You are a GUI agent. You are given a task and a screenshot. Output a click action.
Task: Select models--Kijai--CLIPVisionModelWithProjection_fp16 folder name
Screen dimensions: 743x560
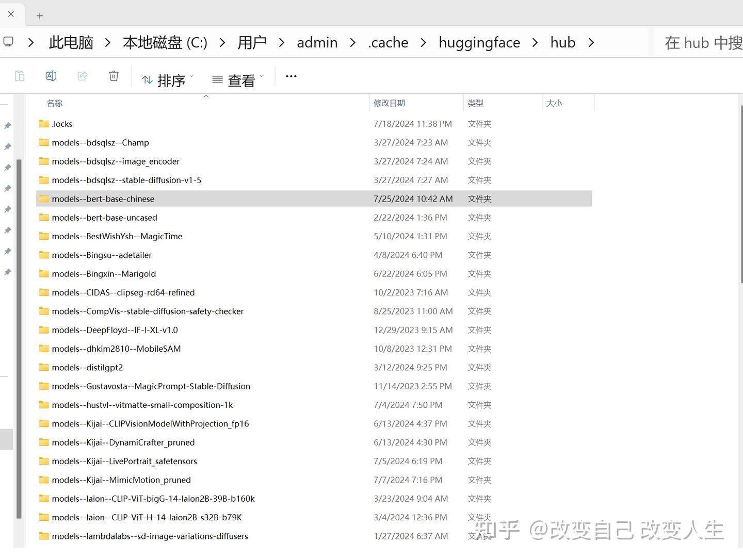tap(150, 424)
